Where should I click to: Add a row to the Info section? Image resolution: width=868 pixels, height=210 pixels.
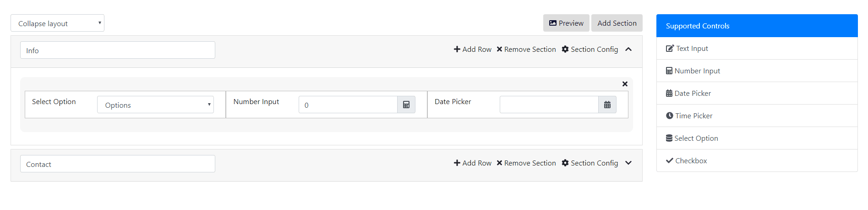point(472,50)
